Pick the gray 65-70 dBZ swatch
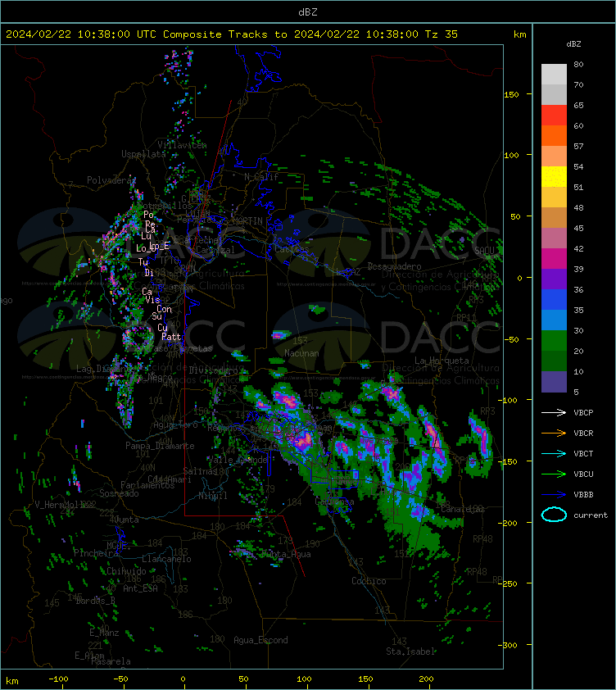Screen dimensions: 616x690 [x=554, y=94]
